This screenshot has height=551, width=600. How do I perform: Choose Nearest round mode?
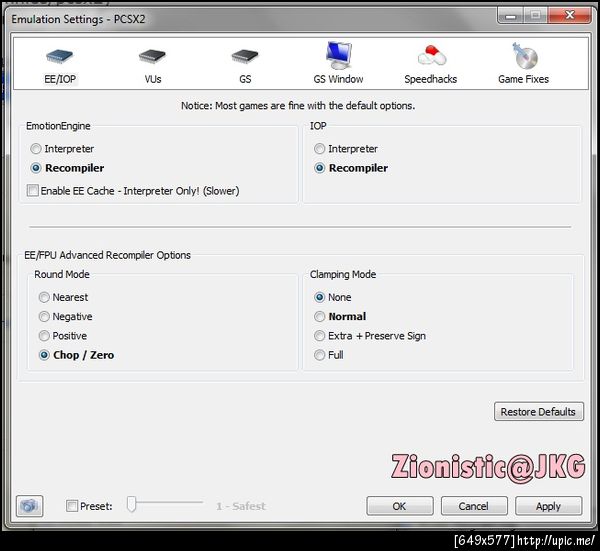[44, 297]
